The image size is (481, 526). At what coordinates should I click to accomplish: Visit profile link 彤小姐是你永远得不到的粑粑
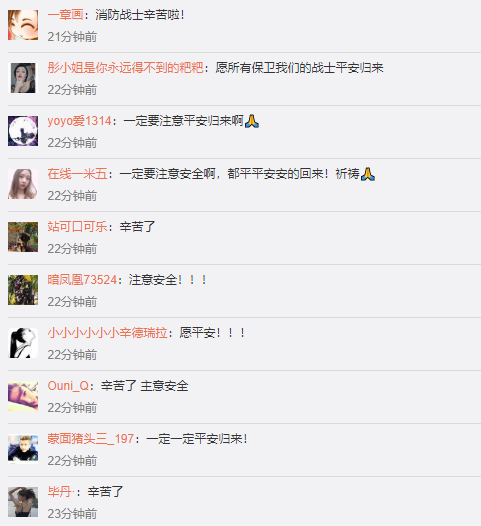[x=125, y=68]
